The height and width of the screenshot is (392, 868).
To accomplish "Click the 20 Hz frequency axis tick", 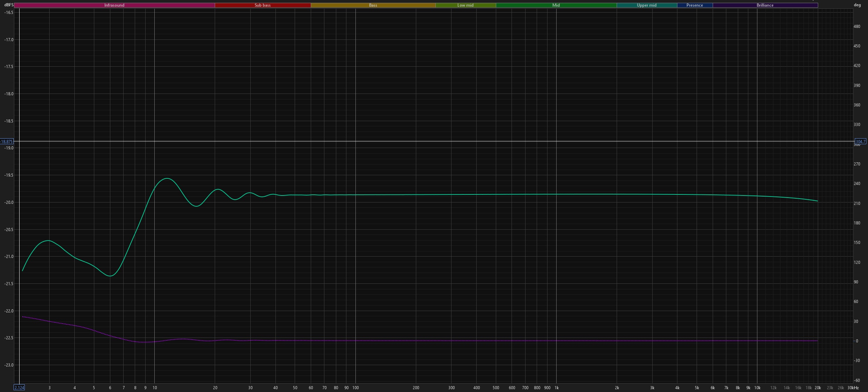I will 215,388.
